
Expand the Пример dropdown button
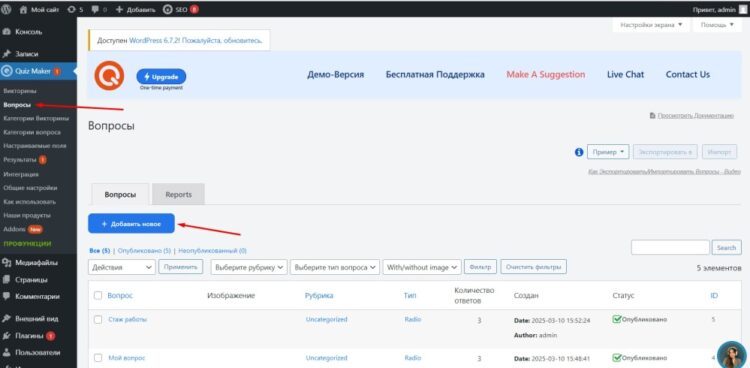(x=608, y=152)
